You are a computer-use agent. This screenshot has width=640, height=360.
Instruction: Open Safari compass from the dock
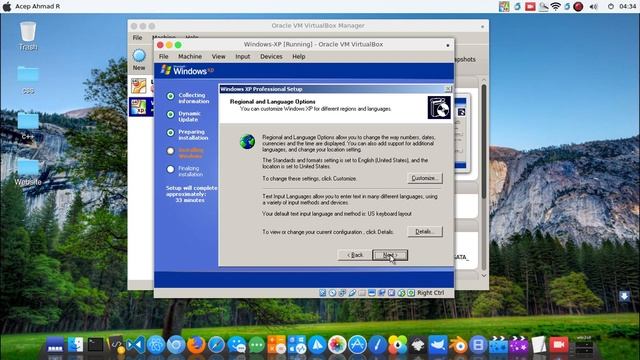coord(216,345)
